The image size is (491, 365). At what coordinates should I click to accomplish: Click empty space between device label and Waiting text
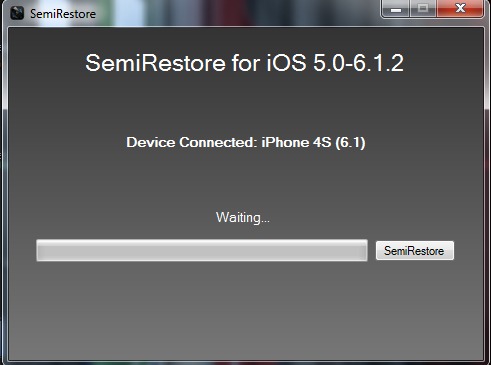click(245, 180)
